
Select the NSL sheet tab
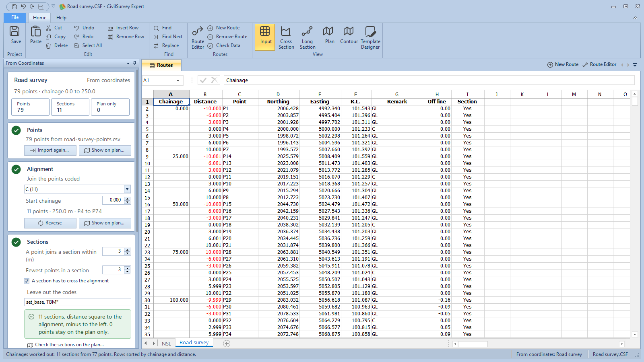click(x=166, y=343)
